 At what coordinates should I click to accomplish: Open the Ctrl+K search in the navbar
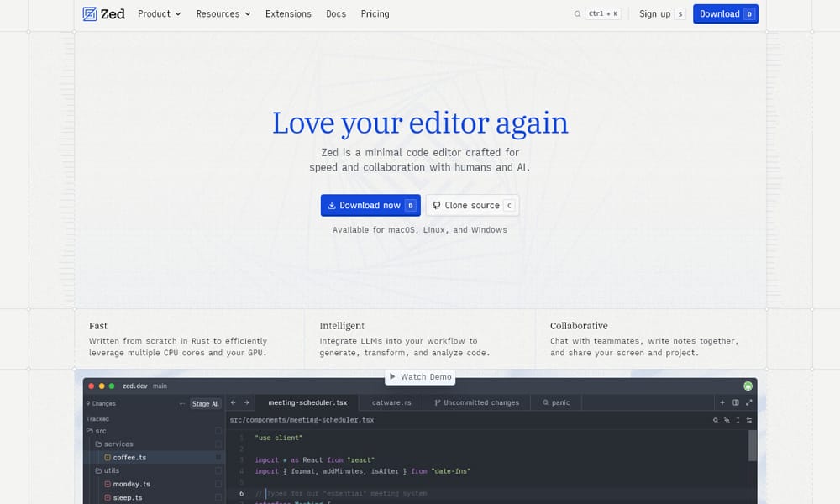596,13
